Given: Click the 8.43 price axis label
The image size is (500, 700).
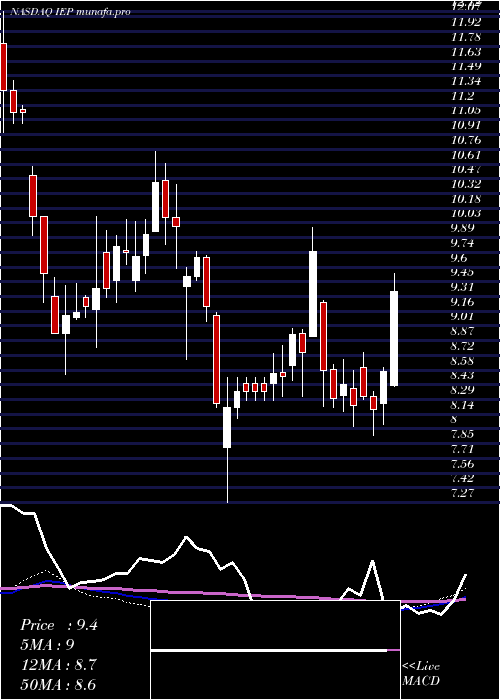Looking at the screenshot, I should point(462,375).
